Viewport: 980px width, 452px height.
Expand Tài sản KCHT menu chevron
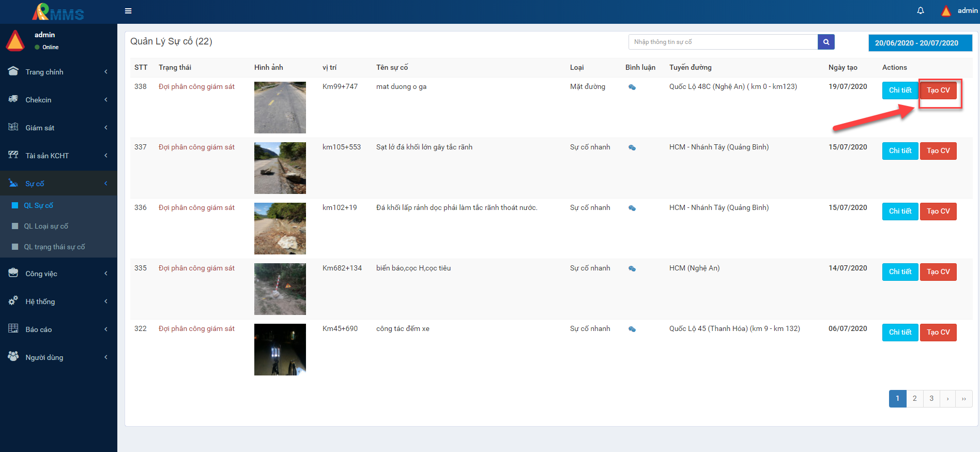[x=106, y=156]
